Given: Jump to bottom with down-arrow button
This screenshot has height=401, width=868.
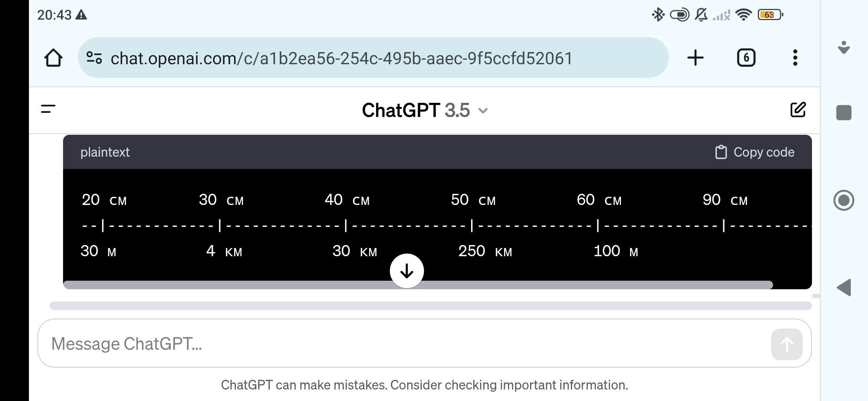Looking at the screenshot, I should (x=407, y=271).
